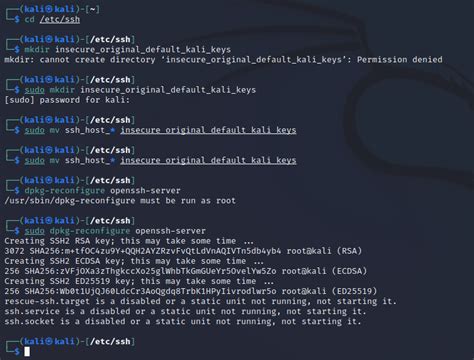The height and width of the screenshot is (360, 474).
Task: Click the ㉿ symbol in the [~] prompt
Action: [x=49, y=9]
